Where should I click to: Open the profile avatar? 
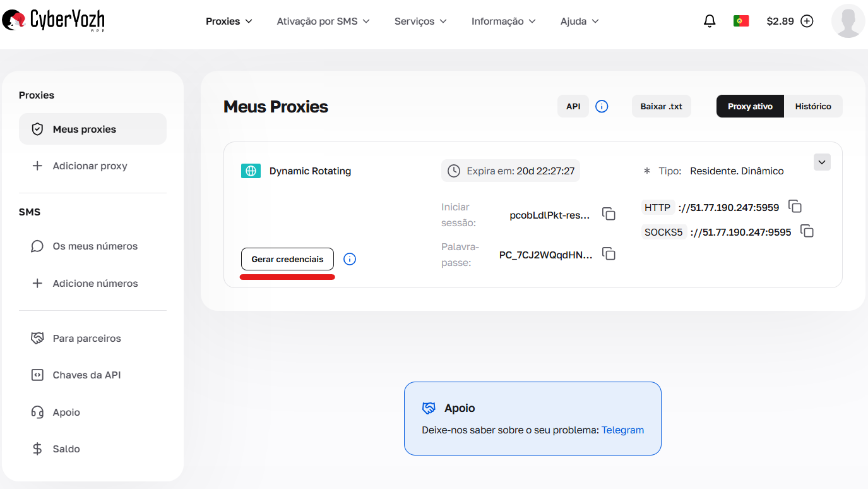tap(848, 21)
